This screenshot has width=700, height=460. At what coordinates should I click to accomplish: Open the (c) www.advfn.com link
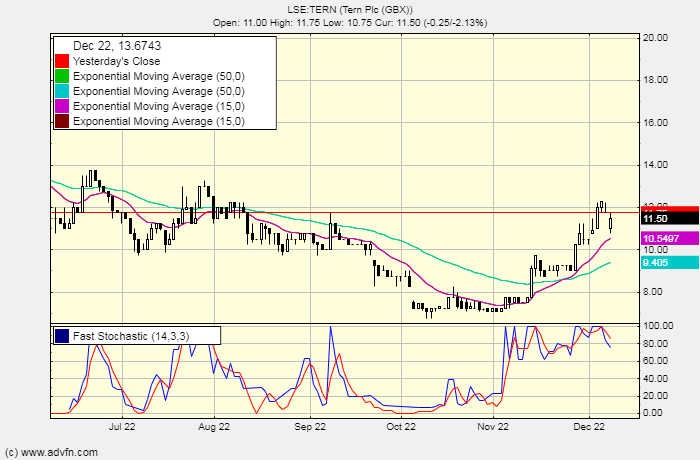tap(51, 452)
